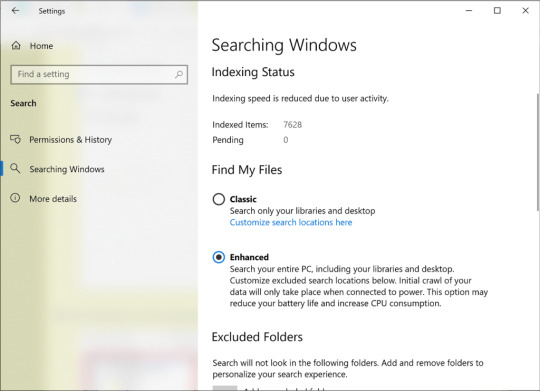Close the Settings window

coord(525,11)
